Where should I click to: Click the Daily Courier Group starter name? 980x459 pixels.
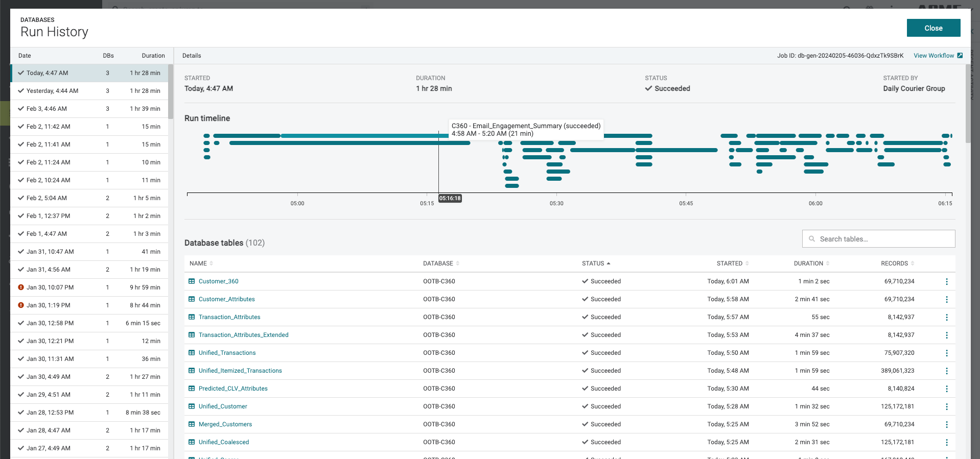(x=914, y=88)
